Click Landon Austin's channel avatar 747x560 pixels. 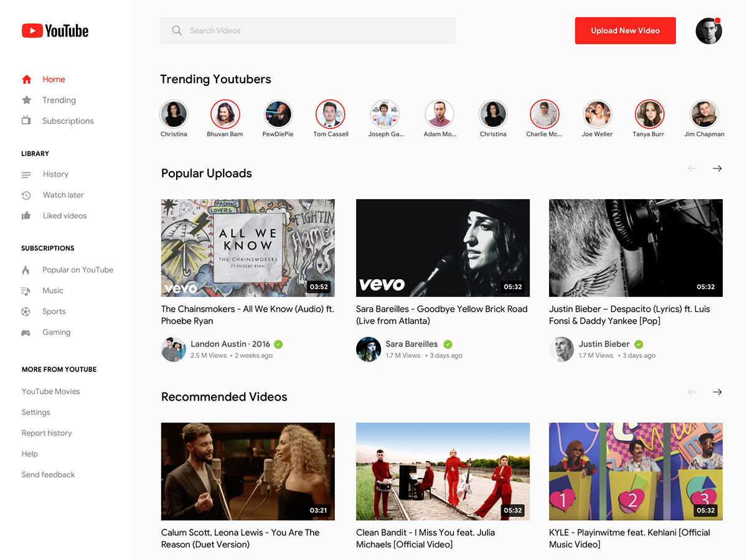tap(174, 349)
